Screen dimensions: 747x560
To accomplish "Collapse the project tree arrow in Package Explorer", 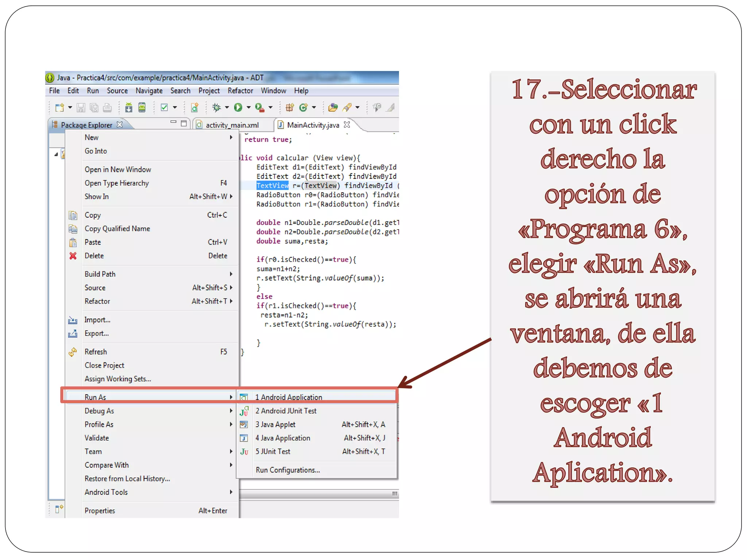I will [x=56, y=155].
